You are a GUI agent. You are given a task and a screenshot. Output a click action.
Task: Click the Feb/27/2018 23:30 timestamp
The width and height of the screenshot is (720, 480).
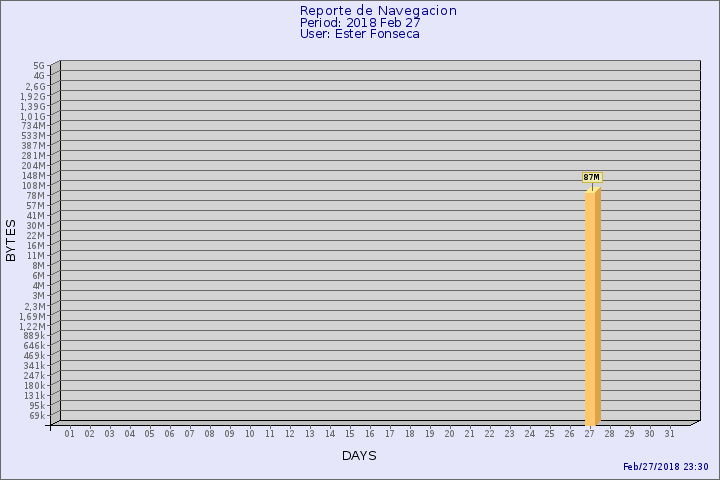(x=665, y=467)
